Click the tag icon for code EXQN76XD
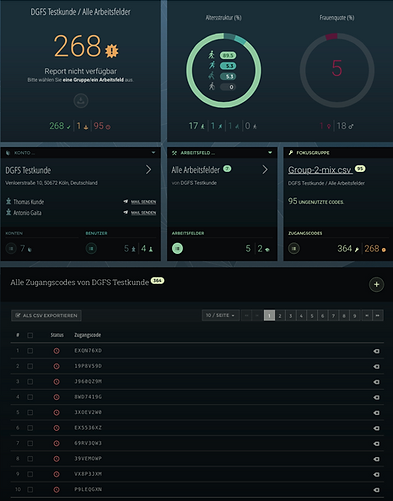Image resolution: width=393 pixels, height=501 pixels. (x=376, y=351)
